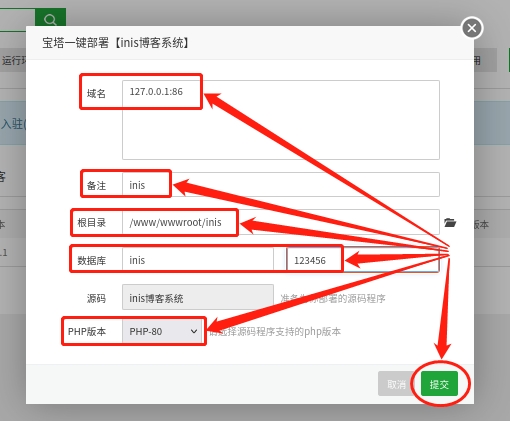Click the search box beside the magnifier

click(17, 19)
